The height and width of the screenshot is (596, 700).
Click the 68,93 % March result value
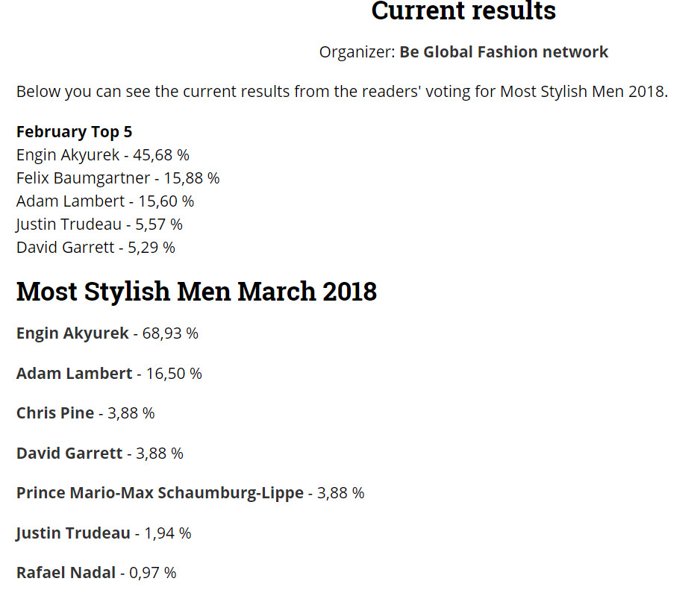point(170,333)
